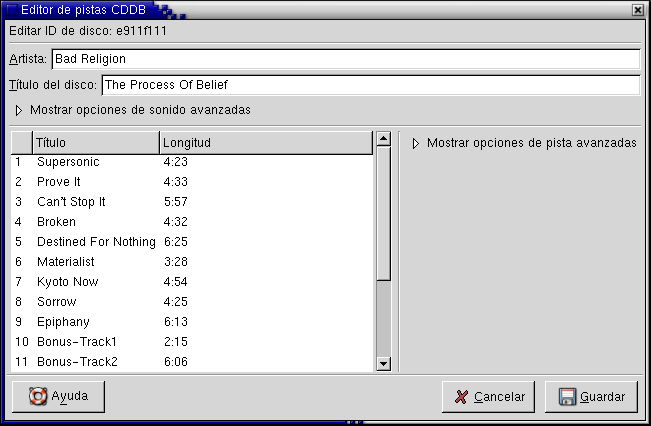
Task: Click the red X icon on Cancelar
Action: click(461, 397)
